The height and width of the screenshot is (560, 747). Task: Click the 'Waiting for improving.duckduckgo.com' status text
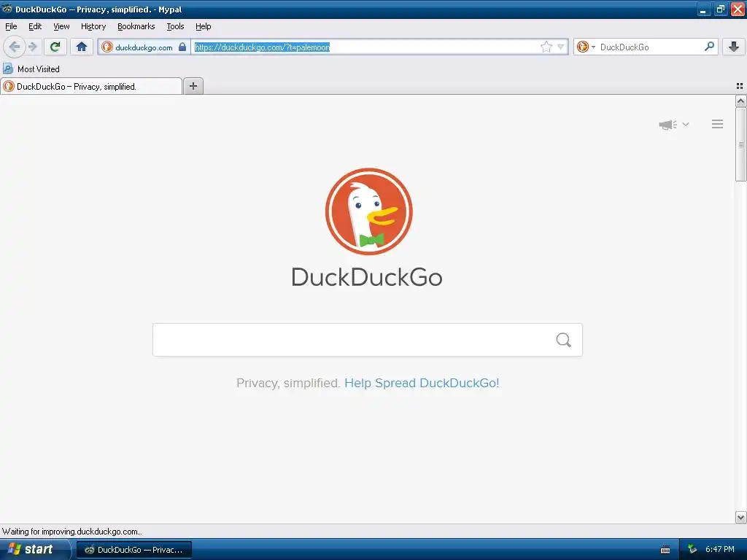click(72, 532)
